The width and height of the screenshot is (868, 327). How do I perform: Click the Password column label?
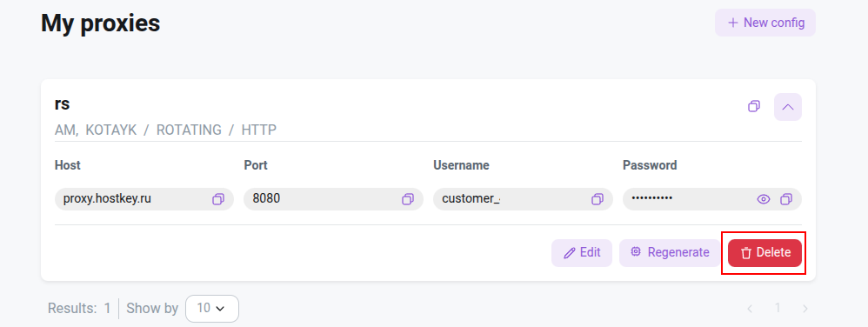tap(650, 165)
